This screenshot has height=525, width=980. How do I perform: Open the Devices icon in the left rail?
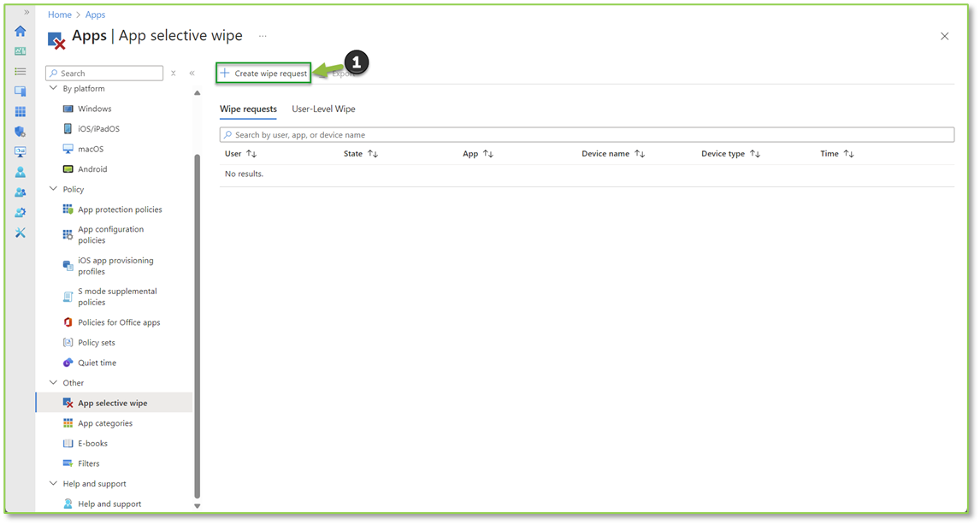21,91
